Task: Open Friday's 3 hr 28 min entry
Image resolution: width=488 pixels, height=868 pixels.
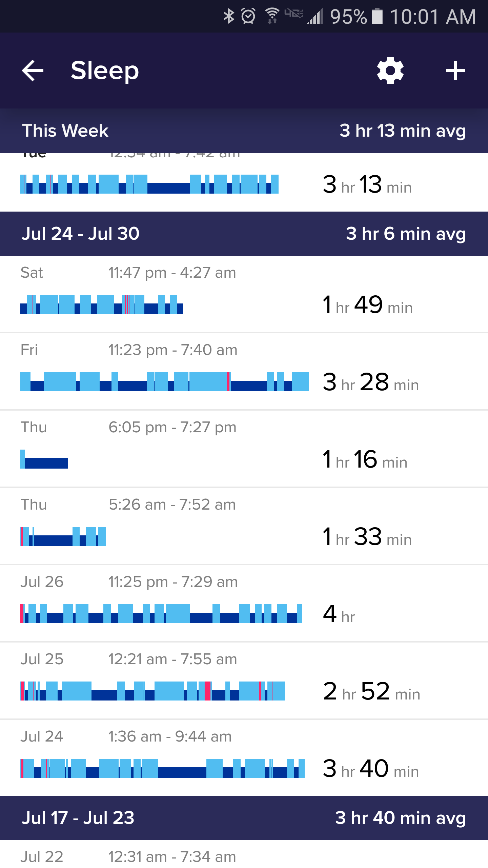Action: (x=244, y=372)
